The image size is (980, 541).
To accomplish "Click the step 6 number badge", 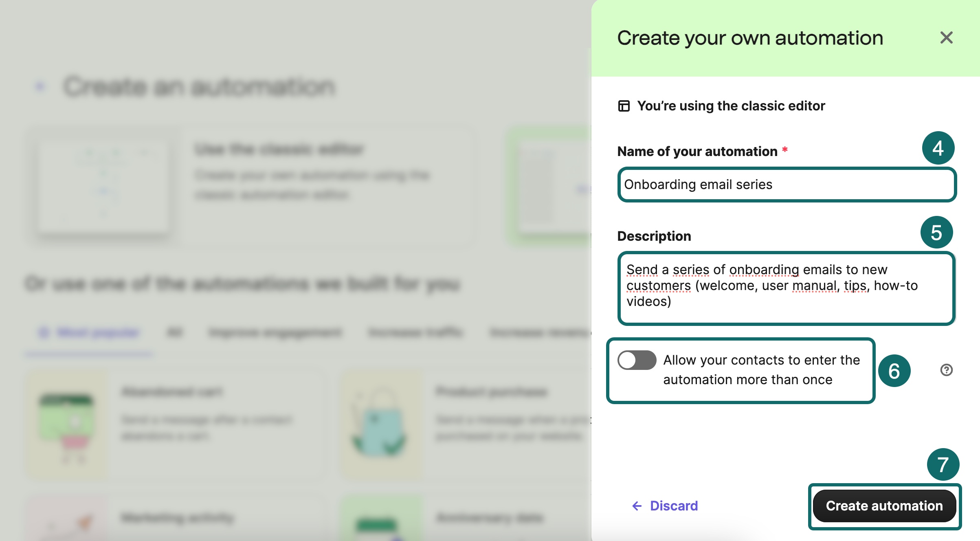I will 894,371.
